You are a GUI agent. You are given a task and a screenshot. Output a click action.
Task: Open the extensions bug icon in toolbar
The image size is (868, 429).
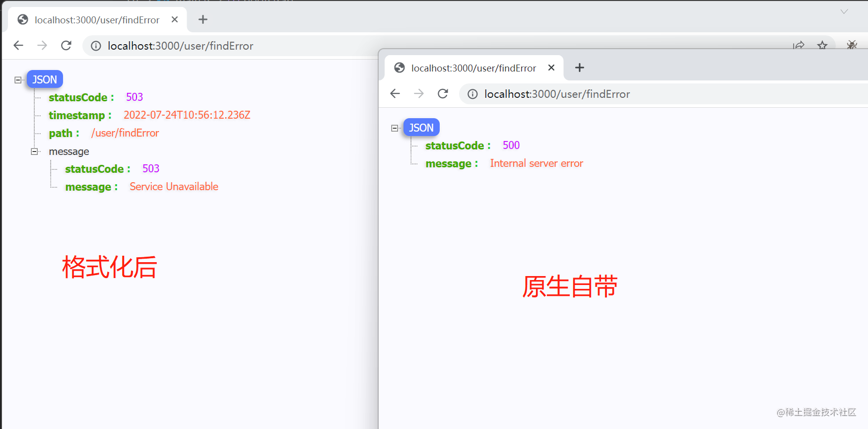click(852, 45)
